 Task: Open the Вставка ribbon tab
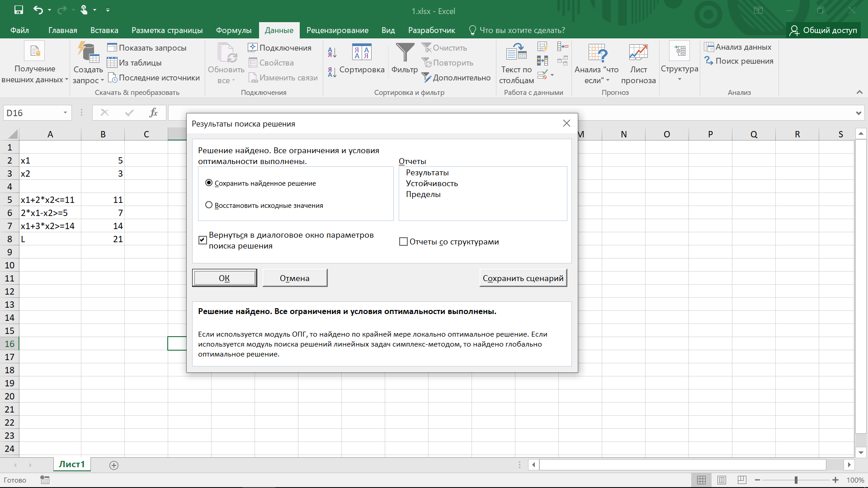pos(104,30)
